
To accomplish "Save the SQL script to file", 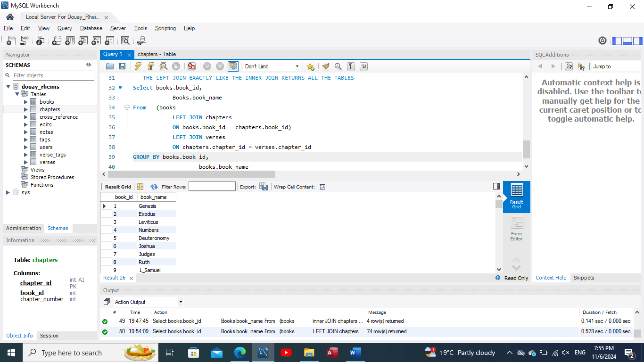I will [x=122, y=66].
